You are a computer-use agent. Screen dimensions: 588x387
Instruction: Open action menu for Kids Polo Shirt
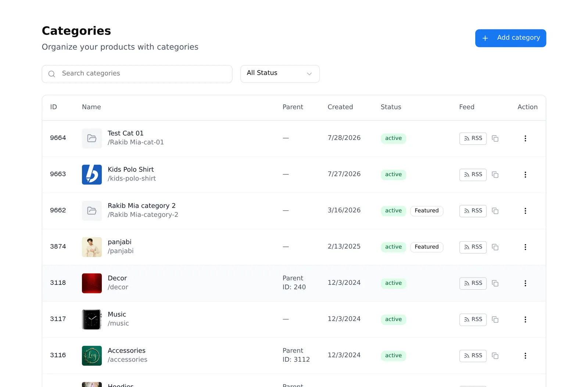pyautogui.click(x=525, y=175)
